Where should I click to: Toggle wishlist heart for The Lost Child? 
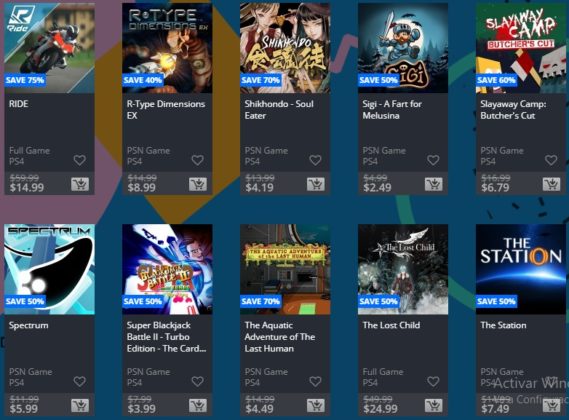(x=433, y=381)
